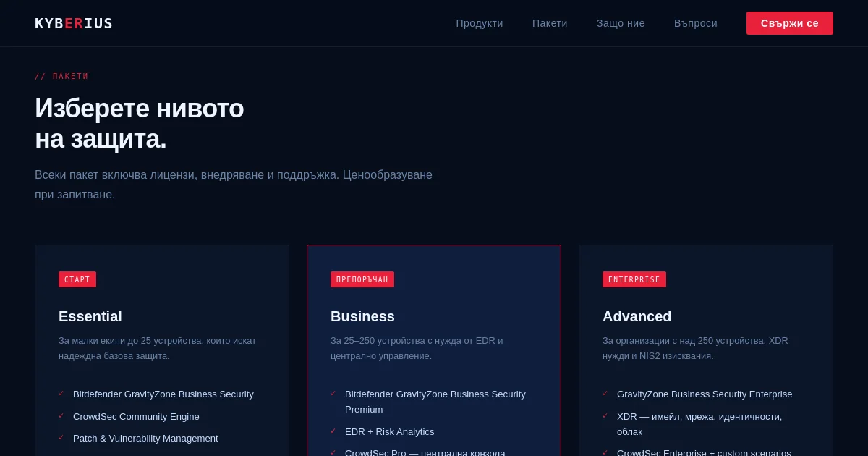
Task: Click the heading Изберете нивото на защита
Action: pyautogui.click(x=140, y=123)
